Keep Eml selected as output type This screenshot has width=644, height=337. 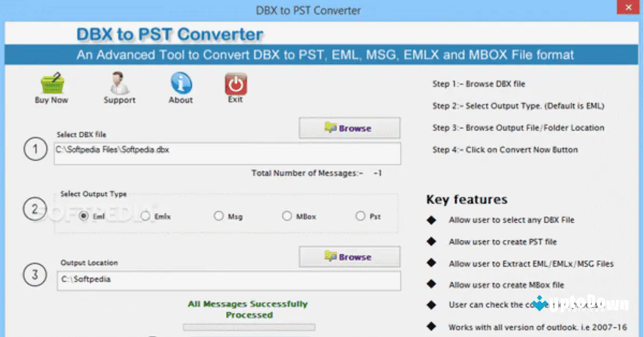click(85, 216)
